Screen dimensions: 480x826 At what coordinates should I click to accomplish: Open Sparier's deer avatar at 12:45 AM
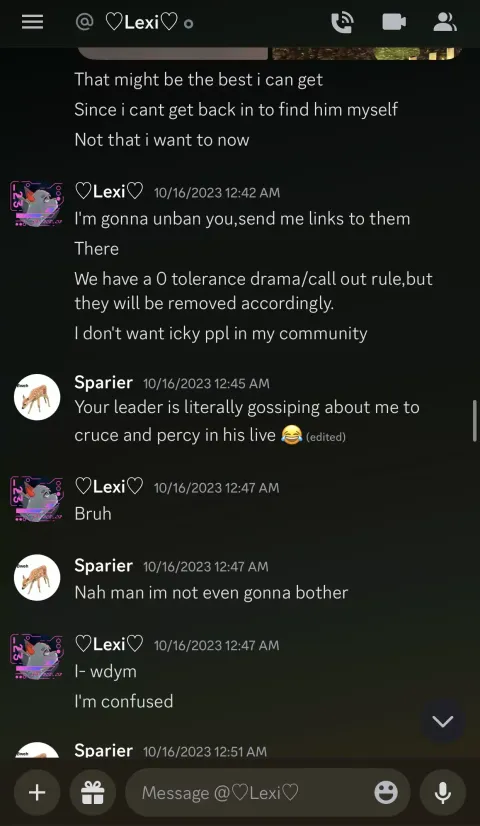coord(37,397)
